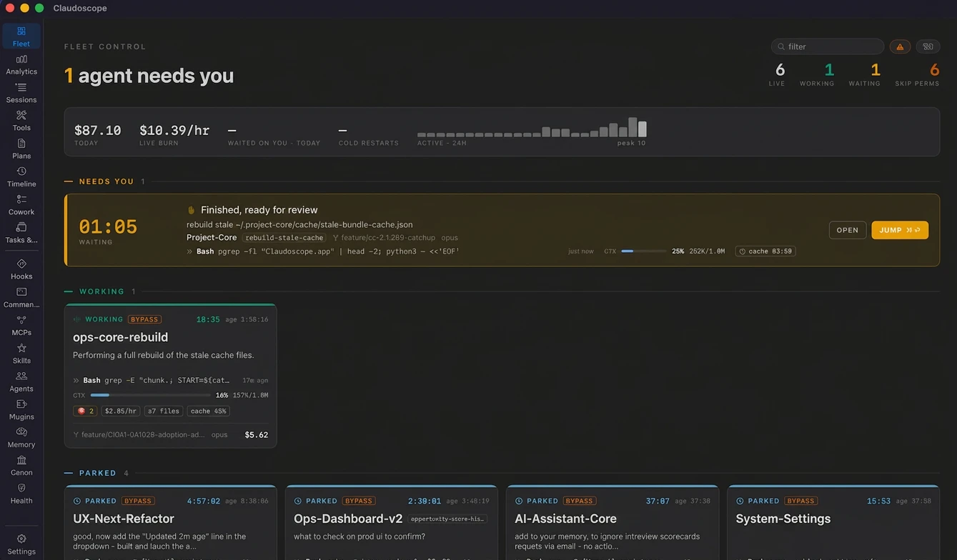This screenshot has height=560, width=957.
Task: Open the UX-Next-Refactor parked card
Action: tap(170, 523)
